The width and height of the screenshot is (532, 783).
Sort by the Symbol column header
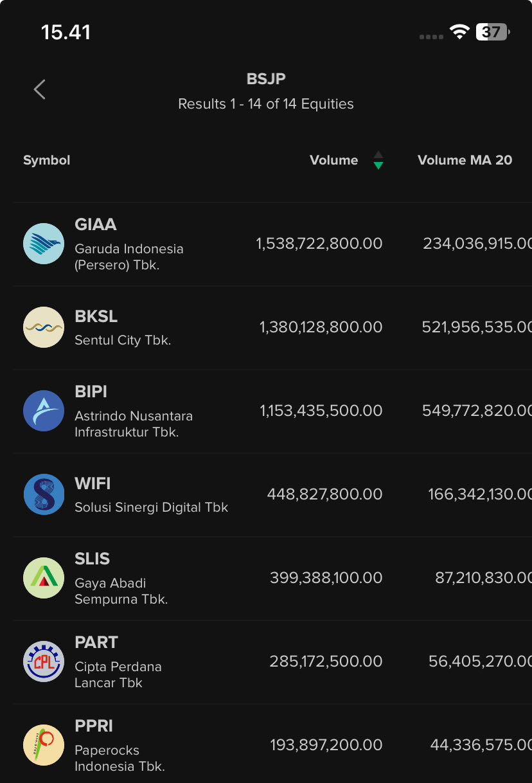46,160
